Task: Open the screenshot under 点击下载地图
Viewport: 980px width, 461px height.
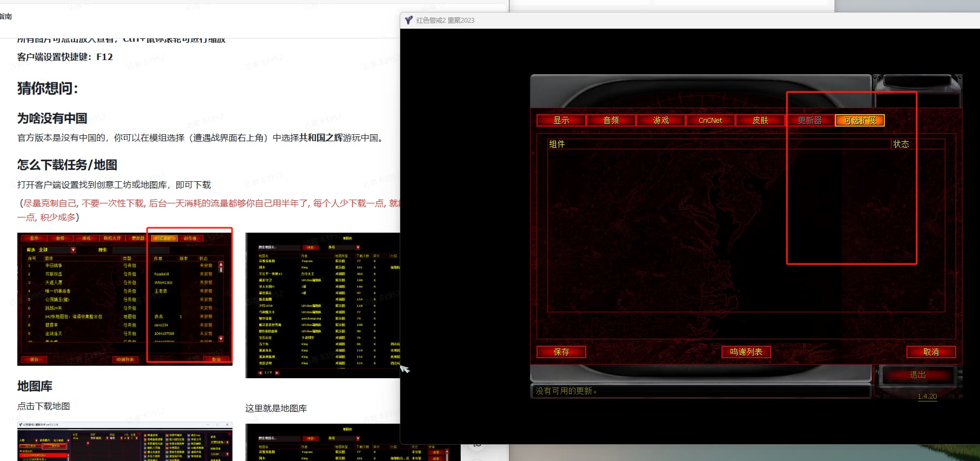Action: pyautogui.click(x=125, y=442)
